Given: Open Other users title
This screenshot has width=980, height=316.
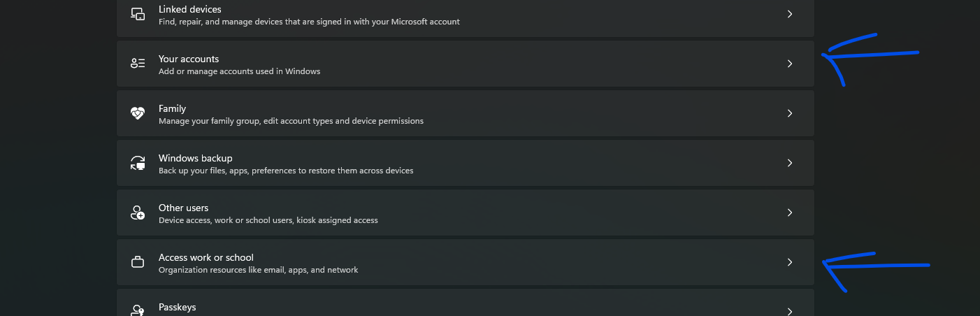Looking at the screenshot, I should coord(184,208).
